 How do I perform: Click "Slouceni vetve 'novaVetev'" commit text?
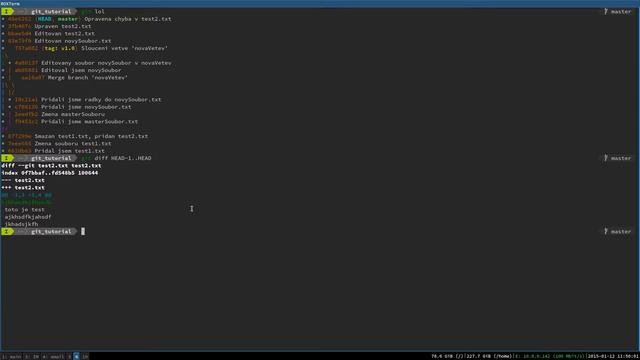click(124, 48)
